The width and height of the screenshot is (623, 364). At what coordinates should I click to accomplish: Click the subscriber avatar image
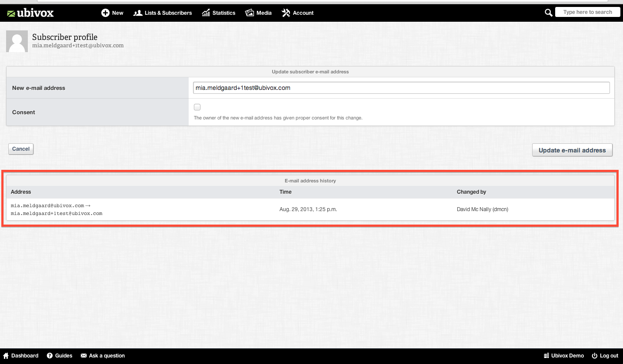coord(17,42)
